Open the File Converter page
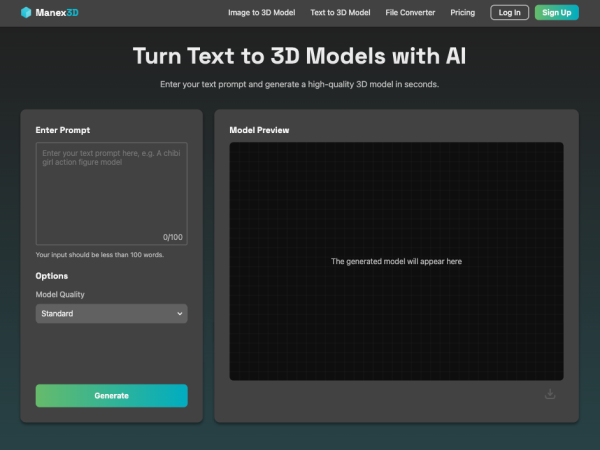 (x=410, y=13)
